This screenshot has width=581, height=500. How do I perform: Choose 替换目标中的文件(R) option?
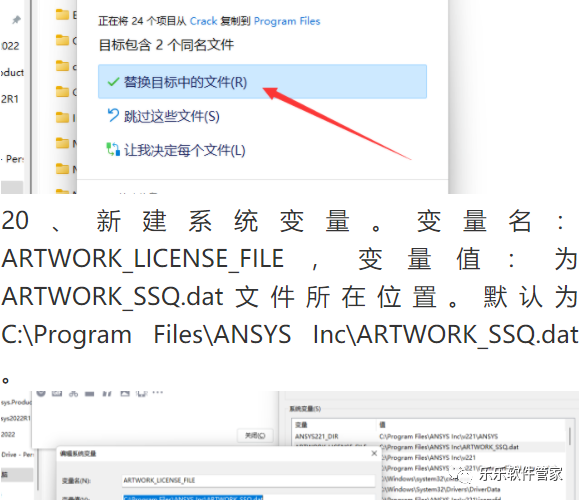click(x=262, y=82)
